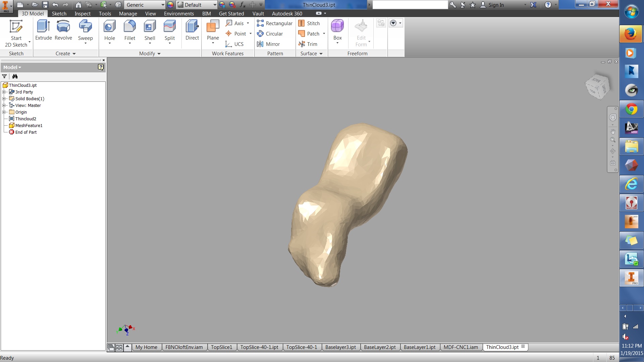Expand the View: Master node

[x=4, y=105]
